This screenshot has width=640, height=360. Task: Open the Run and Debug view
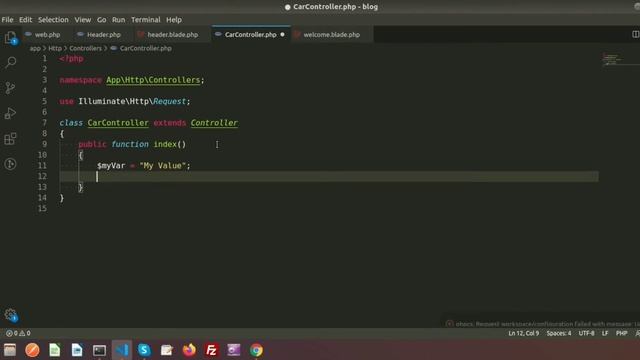pos(11,113)
